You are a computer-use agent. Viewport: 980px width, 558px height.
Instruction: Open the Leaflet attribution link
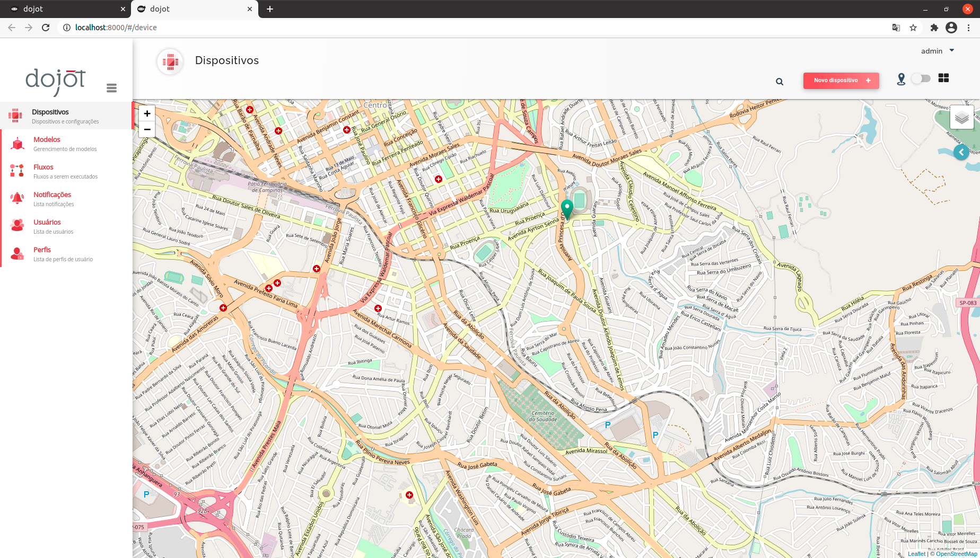tap(916, 554)
